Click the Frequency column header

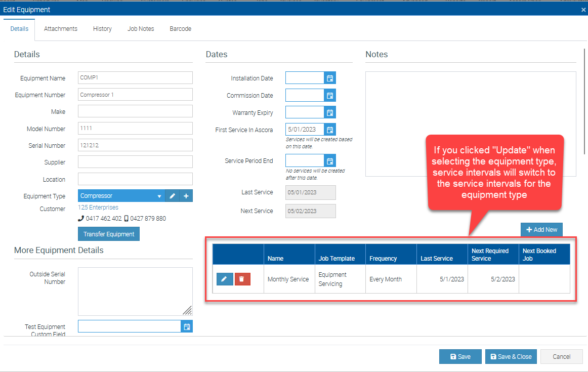click(391, 255)
